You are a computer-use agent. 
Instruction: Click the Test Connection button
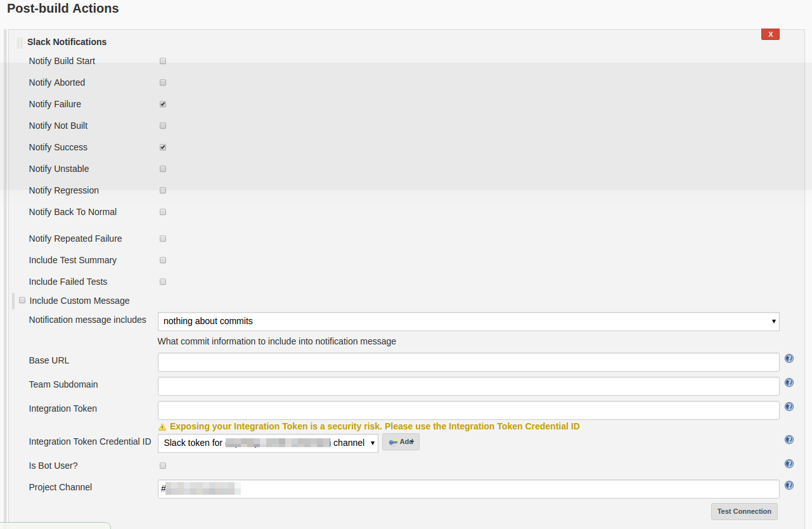(744, 511)
